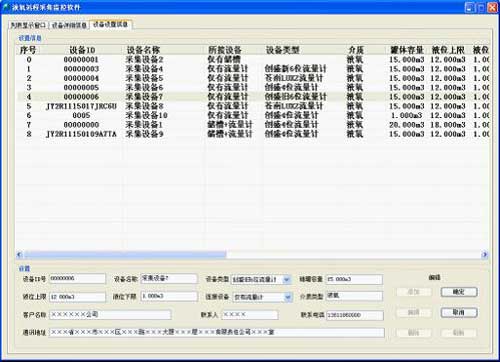
Task: Select the 采集设备10 row
Action: pyautogui.click(x=253, y=115)
